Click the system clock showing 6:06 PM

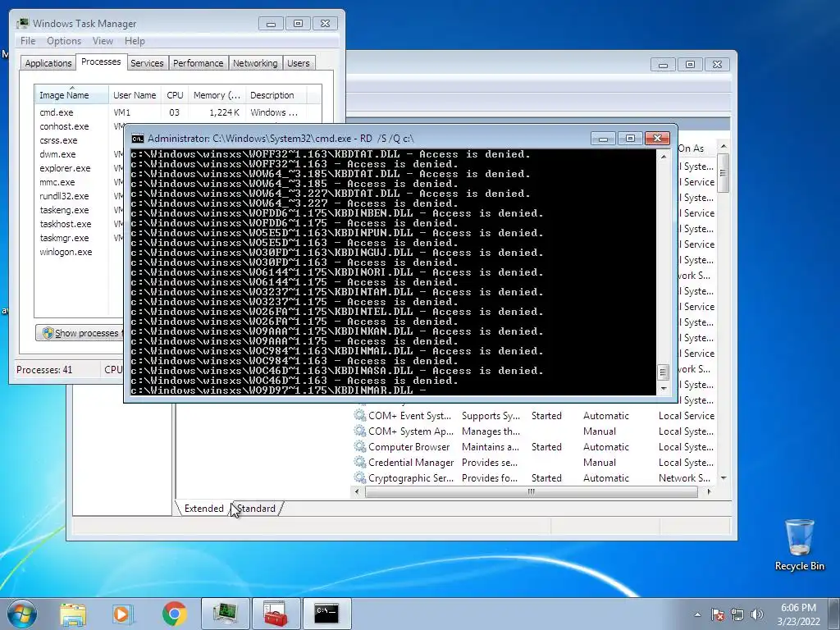[798, 614]
